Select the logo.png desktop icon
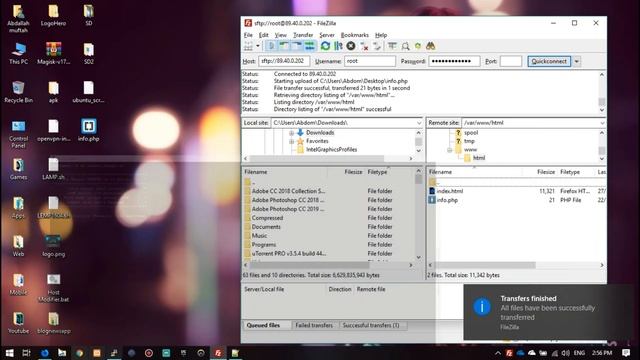The width and height of the screenshot is (640, 360). (53, 246)
